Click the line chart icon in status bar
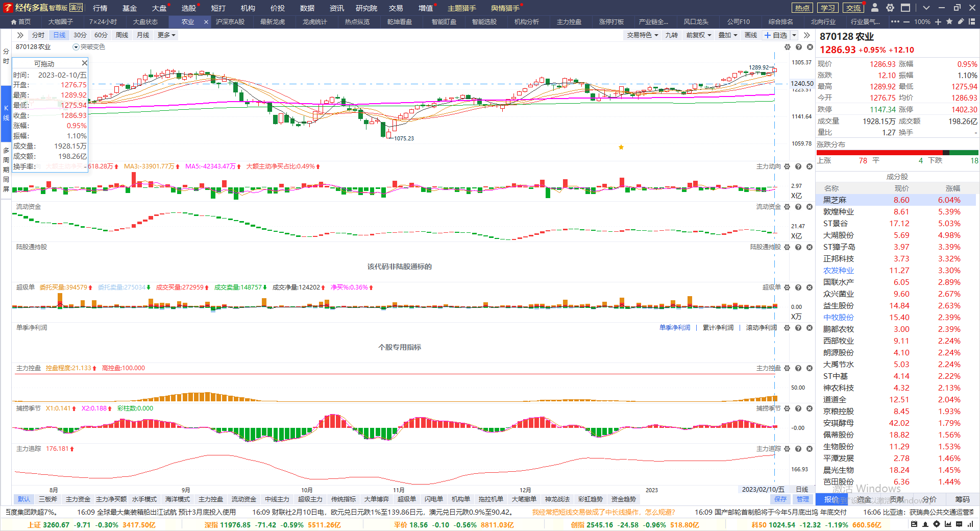 (x=948, y=524)
